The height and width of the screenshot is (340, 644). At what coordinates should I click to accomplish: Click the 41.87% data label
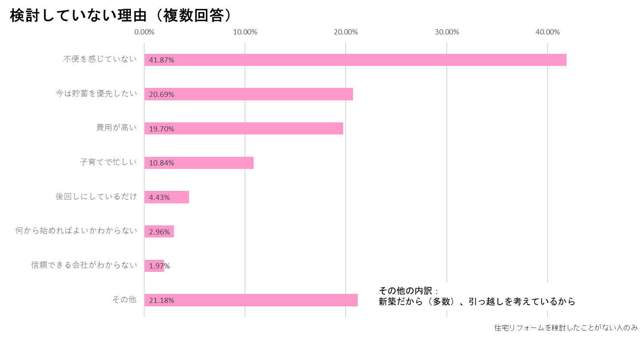coord(161,60)
